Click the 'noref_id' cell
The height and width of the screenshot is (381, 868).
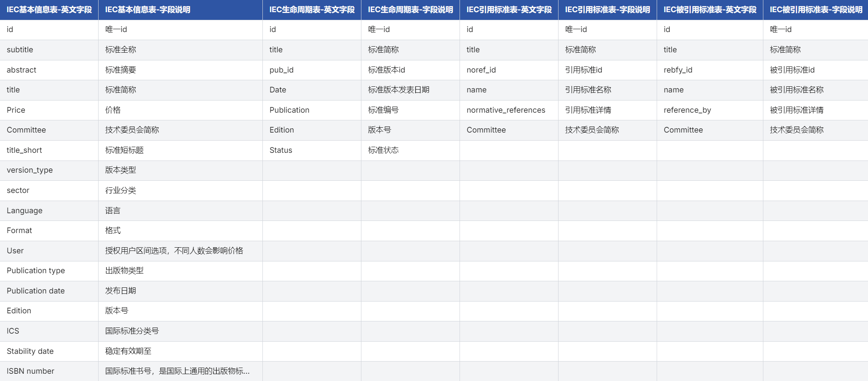tap(509, 70)
